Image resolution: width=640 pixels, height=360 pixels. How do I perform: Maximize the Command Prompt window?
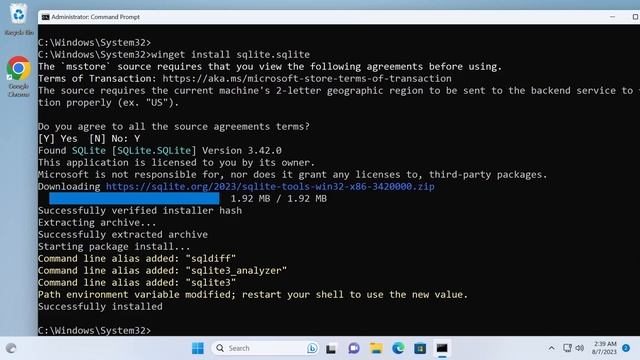pos(635,17)
